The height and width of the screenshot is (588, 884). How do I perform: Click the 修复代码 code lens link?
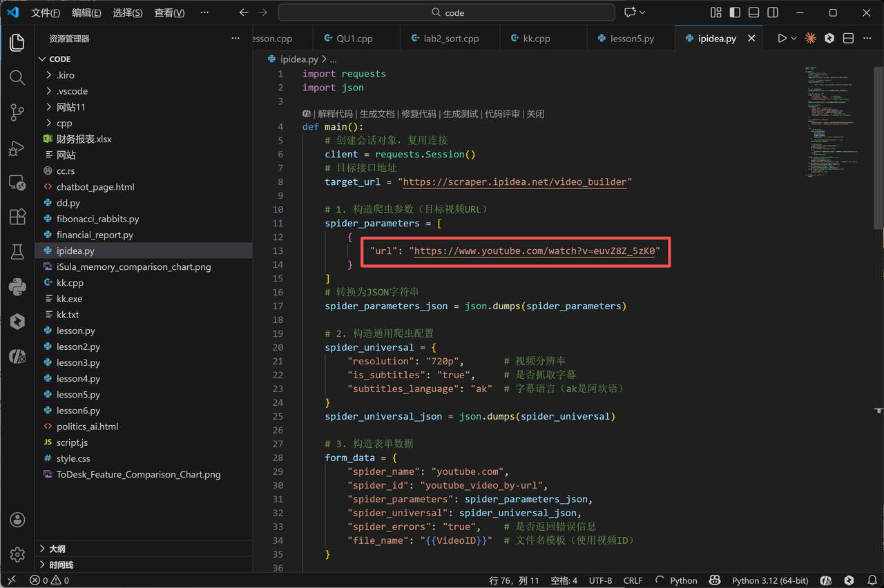(x=419, y=114)
